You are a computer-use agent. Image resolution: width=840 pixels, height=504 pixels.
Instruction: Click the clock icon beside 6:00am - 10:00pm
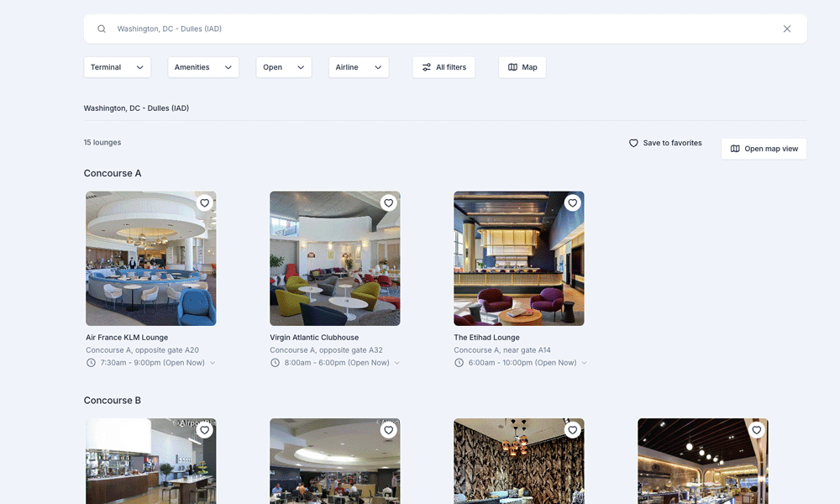coord(459,363)
